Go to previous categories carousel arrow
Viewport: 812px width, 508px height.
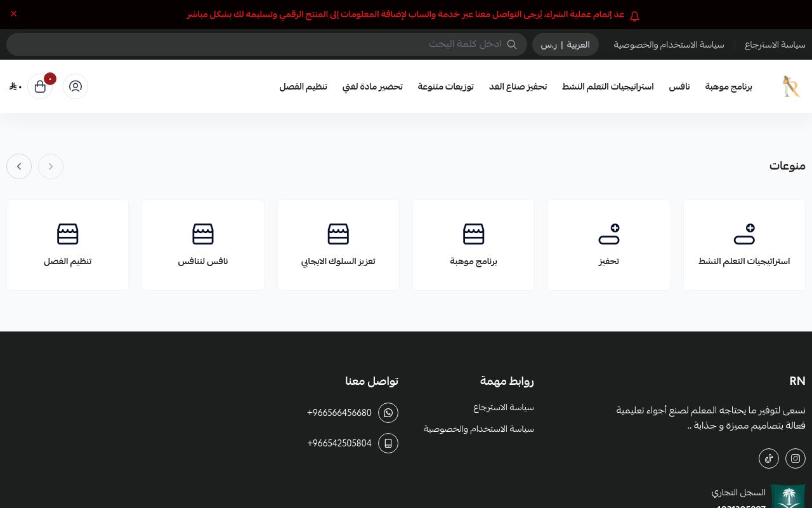click(x=51, y=166)
